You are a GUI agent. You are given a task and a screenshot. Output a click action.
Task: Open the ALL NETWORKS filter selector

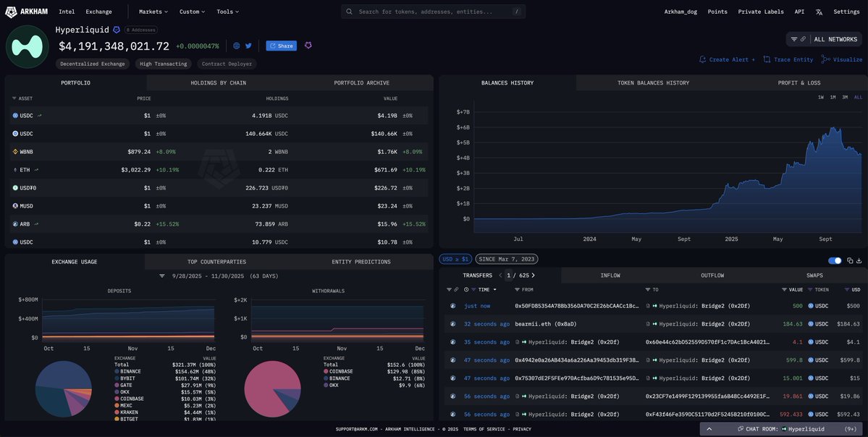[x=825, y=39]
